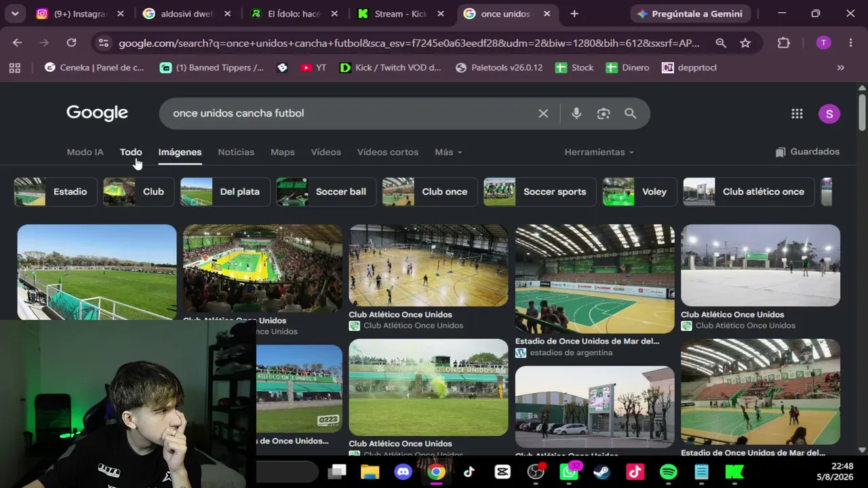Open the tab search chevron dropdown
Viewport: 868px width, 488px height.
click(15, 14)
